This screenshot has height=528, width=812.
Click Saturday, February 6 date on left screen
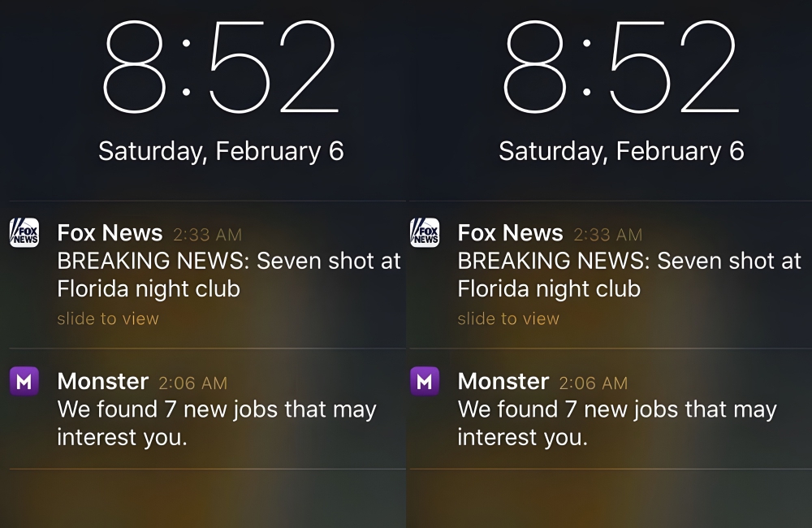[221, 151]
